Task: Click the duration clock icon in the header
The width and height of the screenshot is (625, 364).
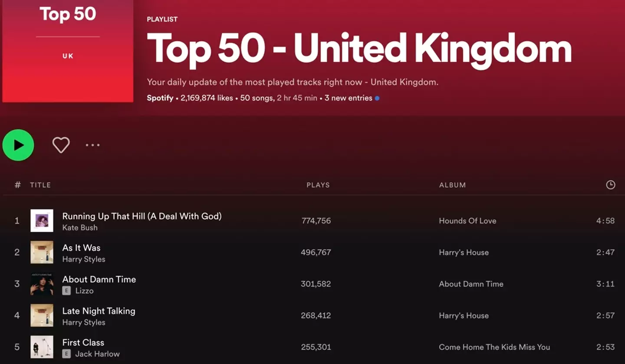Action: [611, 185]
